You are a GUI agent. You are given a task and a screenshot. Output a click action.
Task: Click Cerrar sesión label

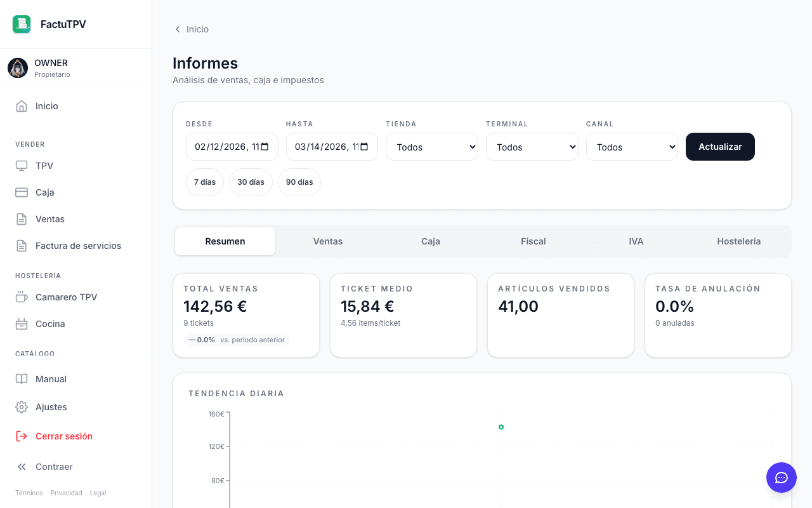(x=64, y=436)
